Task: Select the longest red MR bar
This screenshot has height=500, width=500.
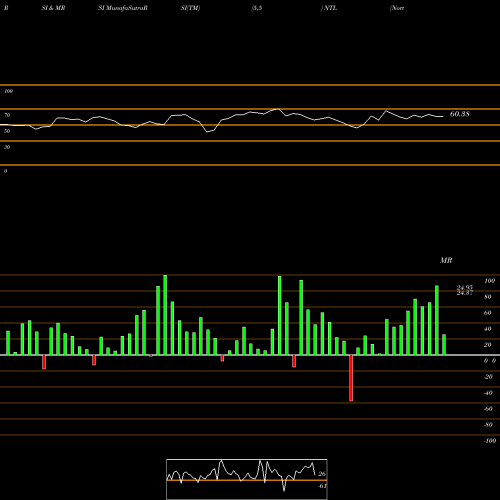Action: pyautogui.click(x=351, y=378)
